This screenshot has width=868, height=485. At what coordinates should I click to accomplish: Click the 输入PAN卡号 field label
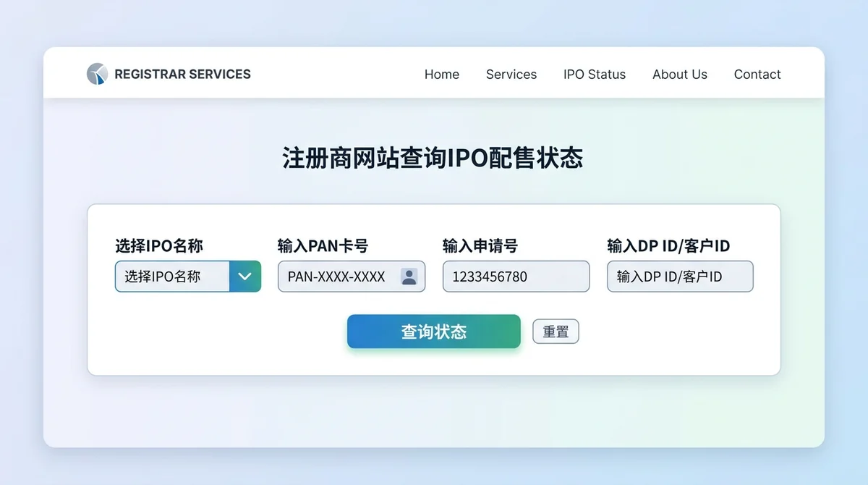[323, 246]
